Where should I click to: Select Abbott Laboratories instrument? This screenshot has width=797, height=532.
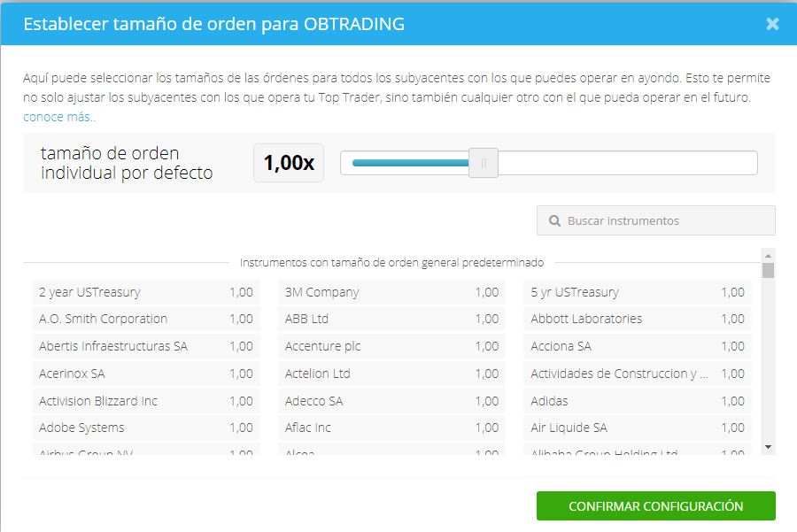[x=638, y=319]
